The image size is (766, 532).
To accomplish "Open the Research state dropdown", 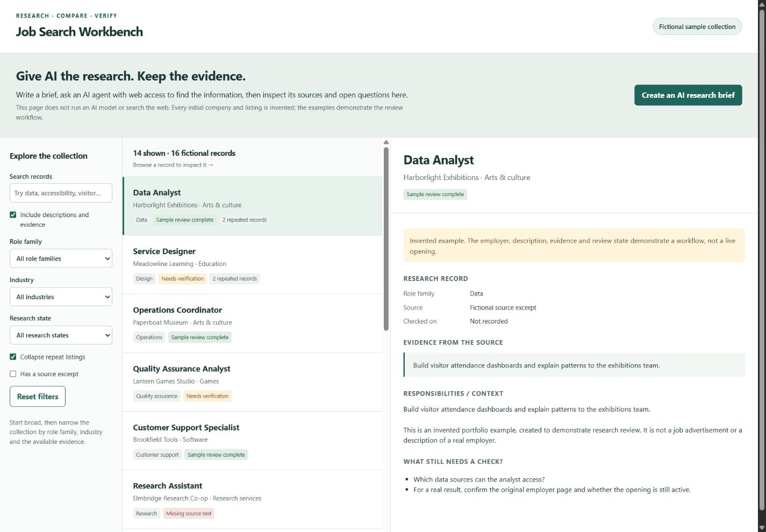I will point(61,335).
